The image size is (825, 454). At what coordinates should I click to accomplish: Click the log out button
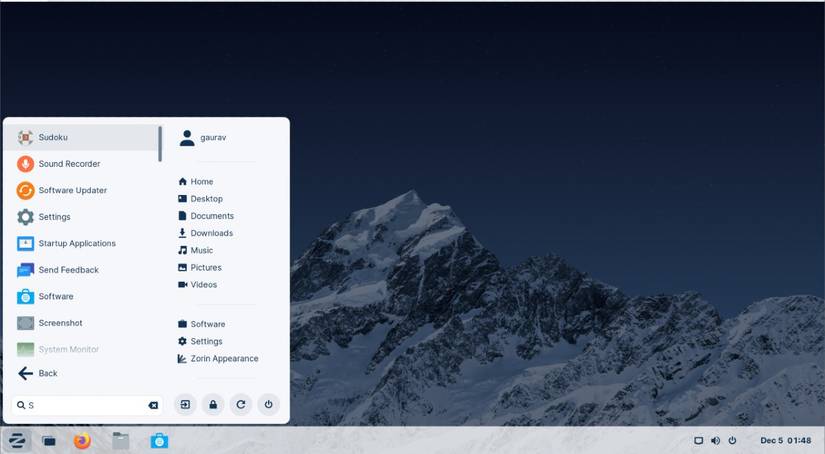pyautogui.click(x=185, y=405)
